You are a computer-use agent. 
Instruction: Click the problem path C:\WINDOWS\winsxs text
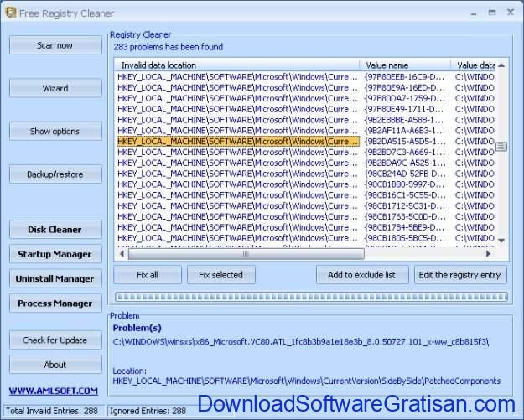(x=301, y=342)
